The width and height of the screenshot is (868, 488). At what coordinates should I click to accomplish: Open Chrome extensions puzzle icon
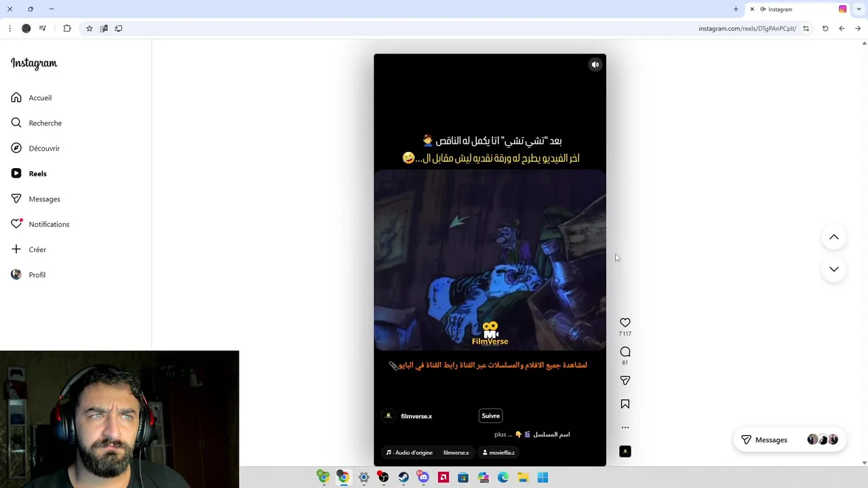coord(67,28)
